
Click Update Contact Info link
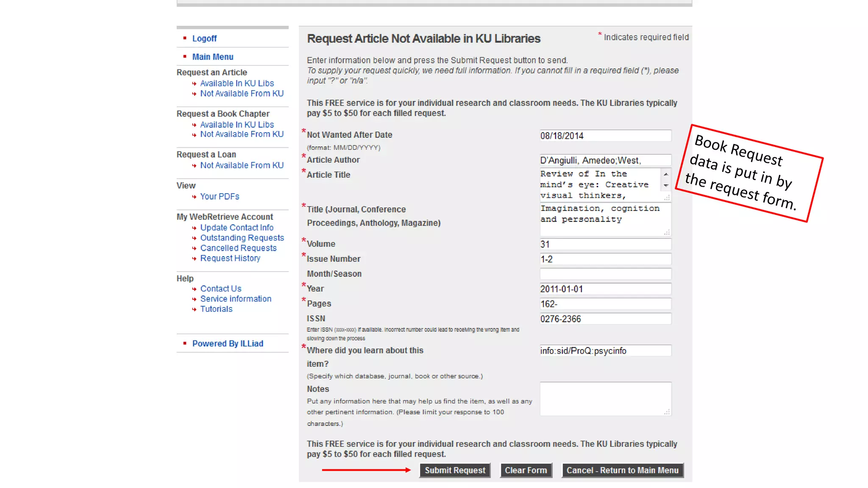pos(236,228)
